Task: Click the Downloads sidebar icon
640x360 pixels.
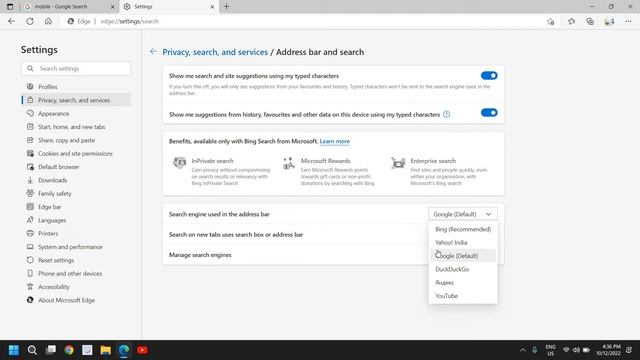Action: (30, 180)
